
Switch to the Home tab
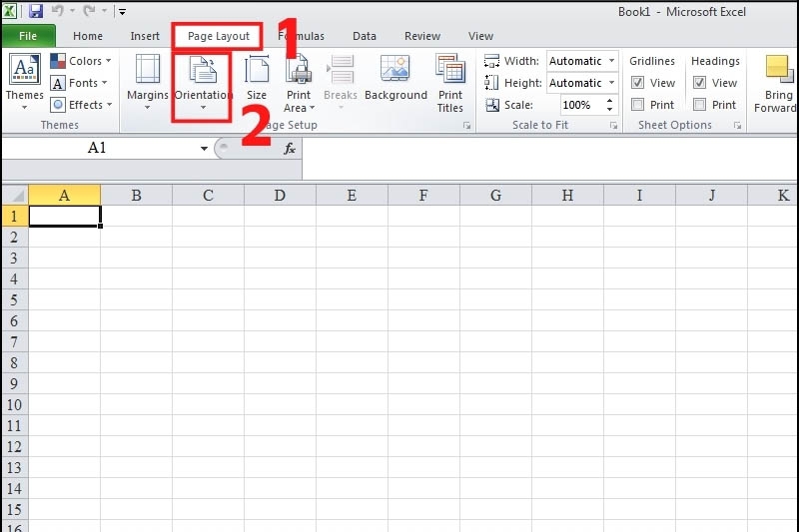click(88, 36)
